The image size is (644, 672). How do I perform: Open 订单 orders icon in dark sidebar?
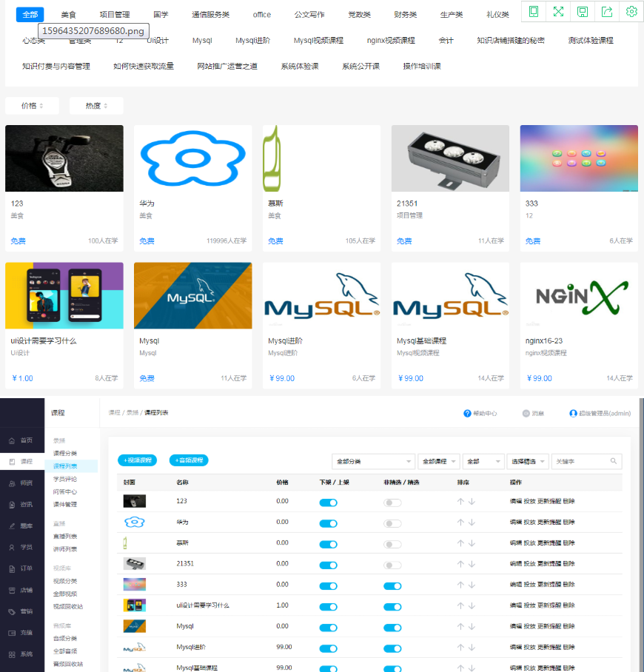pyautogui.click(x=12, y=568)
